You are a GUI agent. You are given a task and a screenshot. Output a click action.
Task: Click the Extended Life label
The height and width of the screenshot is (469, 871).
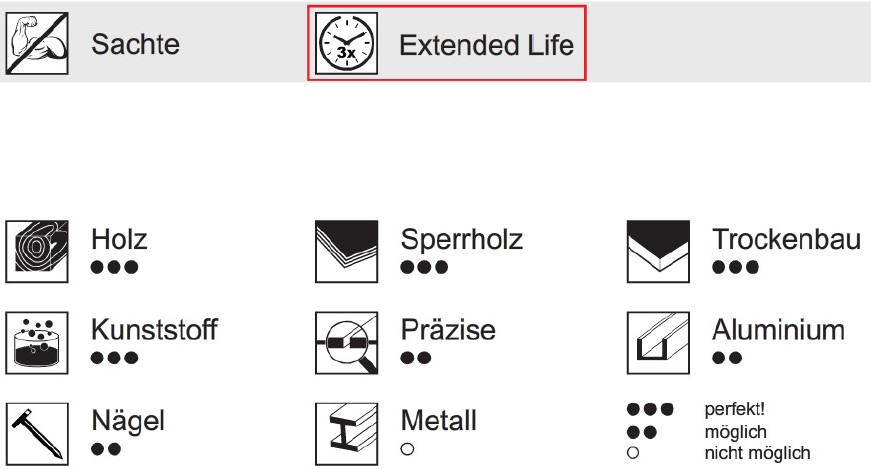coord(487,45)
